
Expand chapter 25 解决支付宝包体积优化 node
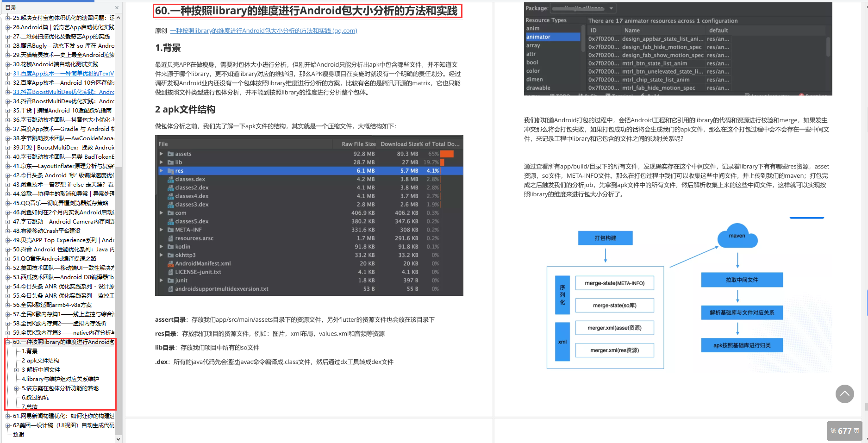click(8, 18)
